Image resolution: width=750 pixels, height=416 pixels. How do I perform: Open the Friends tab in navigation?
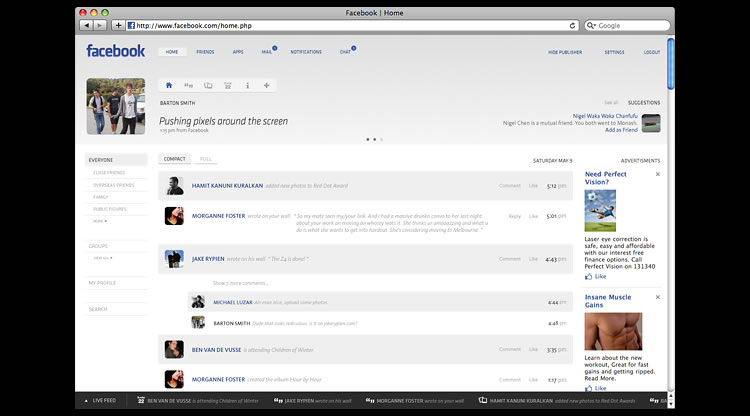click(x=205, y=51)
